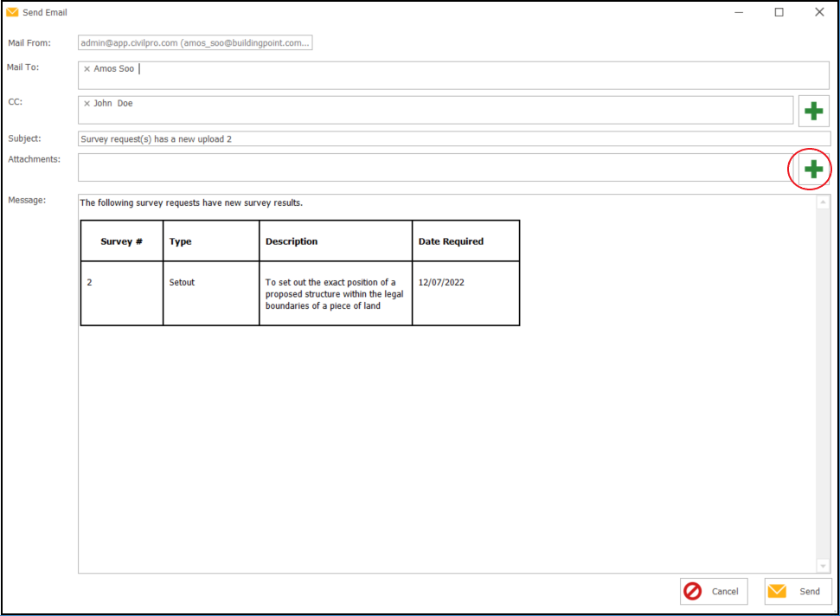Remove John Doe from the CC list
The width and height of the screenshot is (840, 616).
(87, 104)
